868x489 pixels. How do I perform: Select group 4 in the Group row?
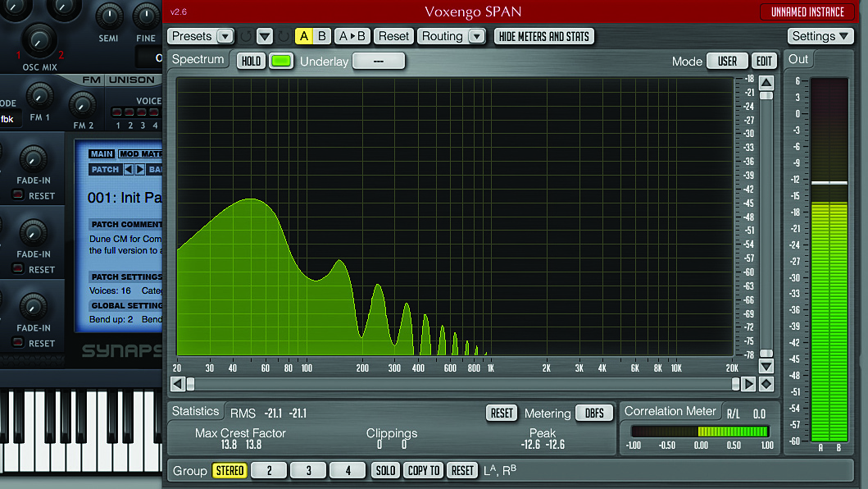click(348, 471)
